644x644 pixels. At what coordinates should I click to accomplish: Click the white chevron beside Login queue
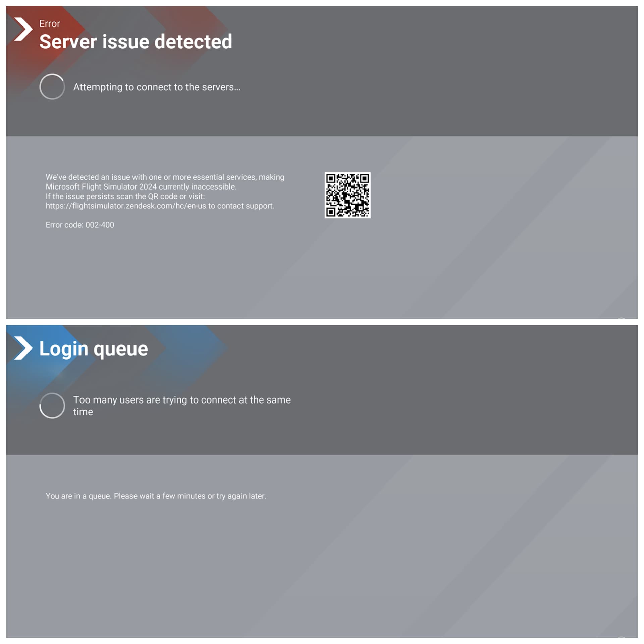[23, 348]
